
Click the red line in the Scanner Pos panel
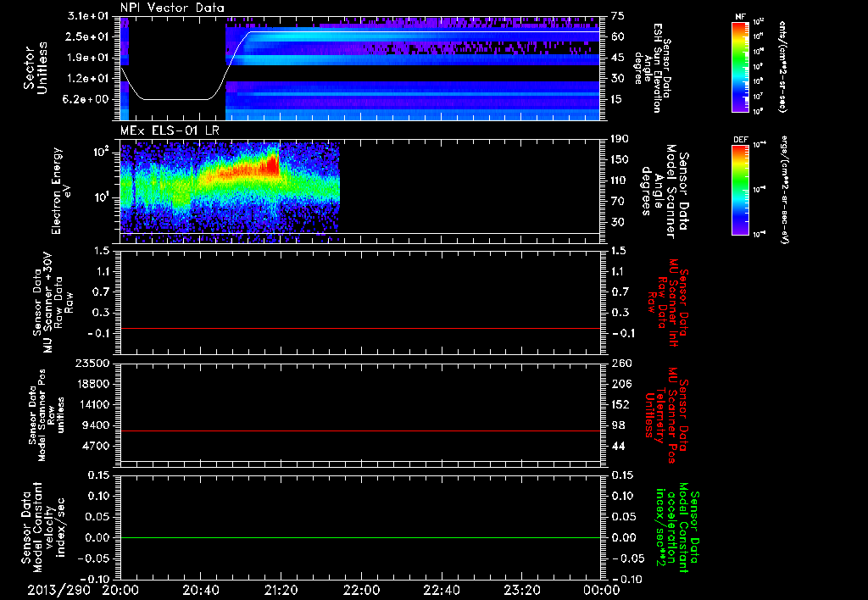(359, 431)
